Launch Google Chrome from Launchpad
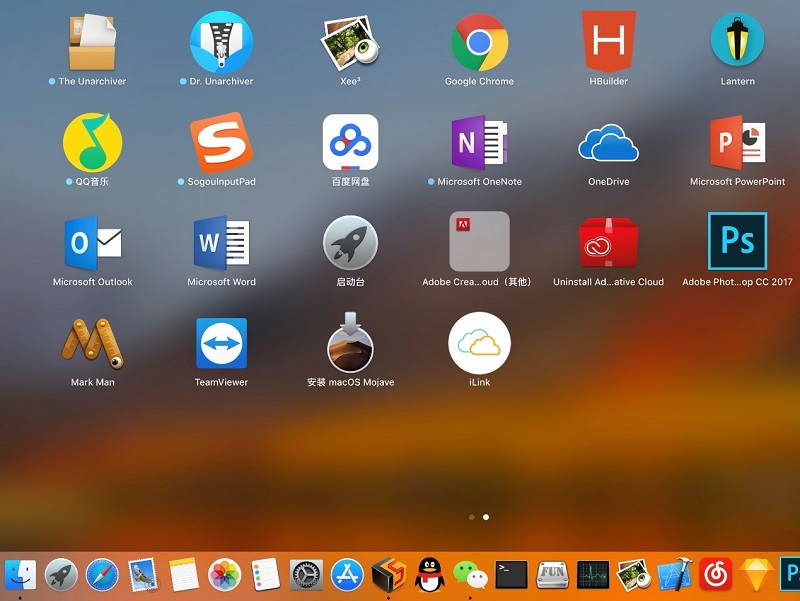Screen dimensions: 800x601 point(479,42)
